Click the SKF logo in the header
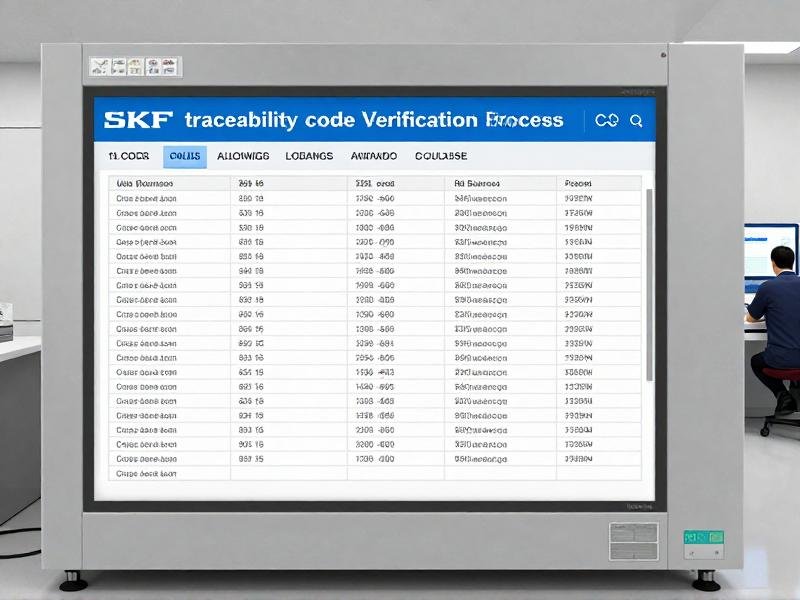 tap(138, 120)
